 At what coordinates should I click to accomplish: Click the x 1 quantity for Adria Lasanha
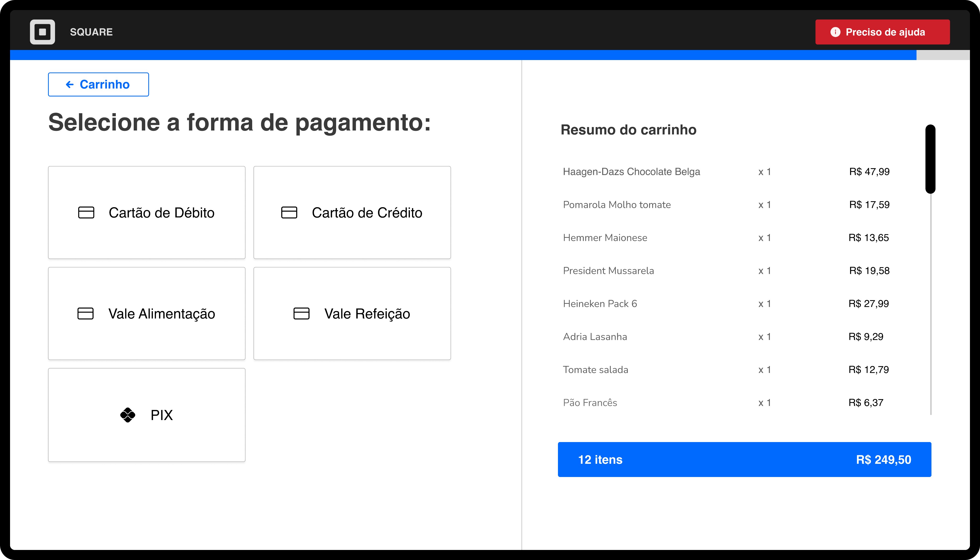tap(764, 337)
